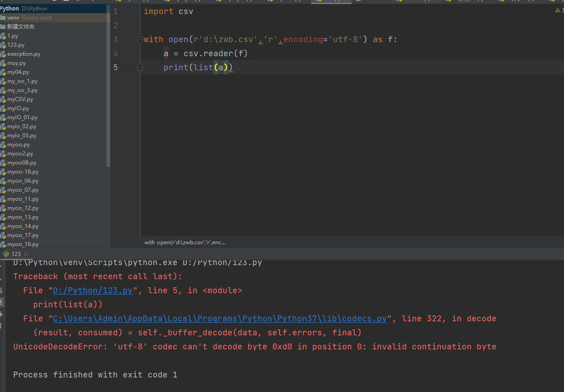Open my_oo_3.py in the project tree
Screen dimensions: 564x392
click(22, 90)
